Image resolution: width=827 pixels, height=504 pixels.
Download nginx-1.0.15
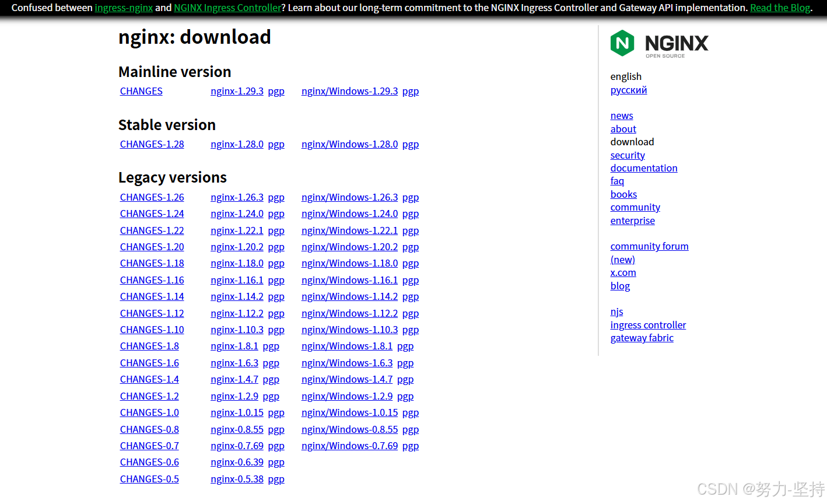coord(237,412)
